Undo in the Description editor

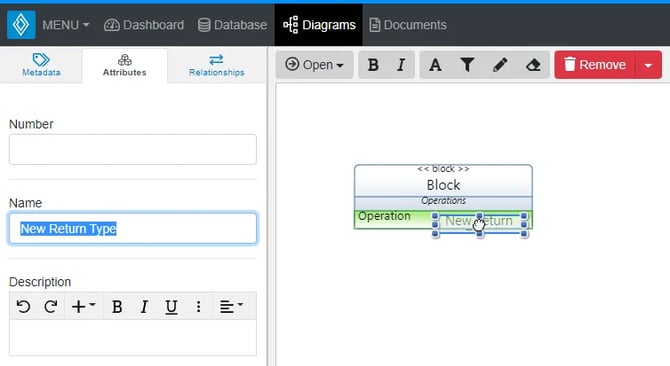23,306
